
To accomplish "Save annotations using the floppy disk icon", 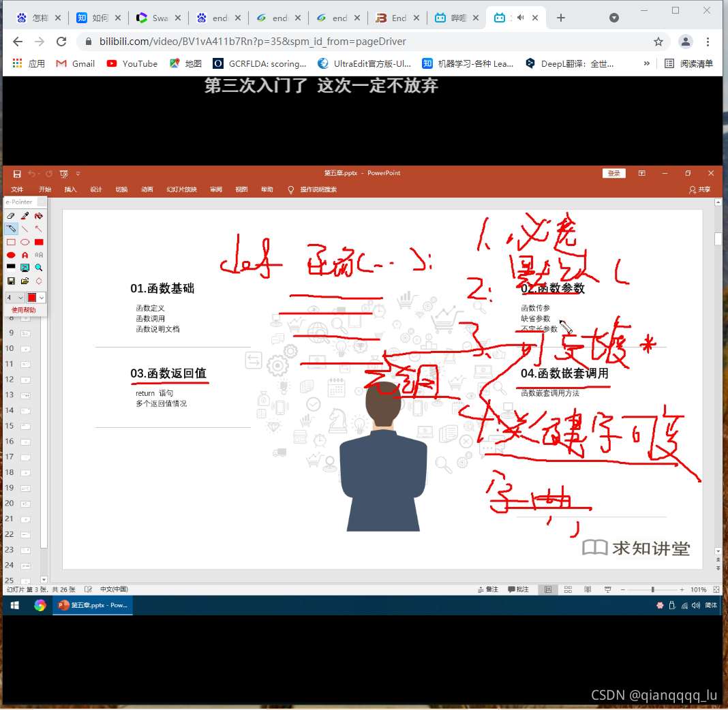I will pos(11,281).
